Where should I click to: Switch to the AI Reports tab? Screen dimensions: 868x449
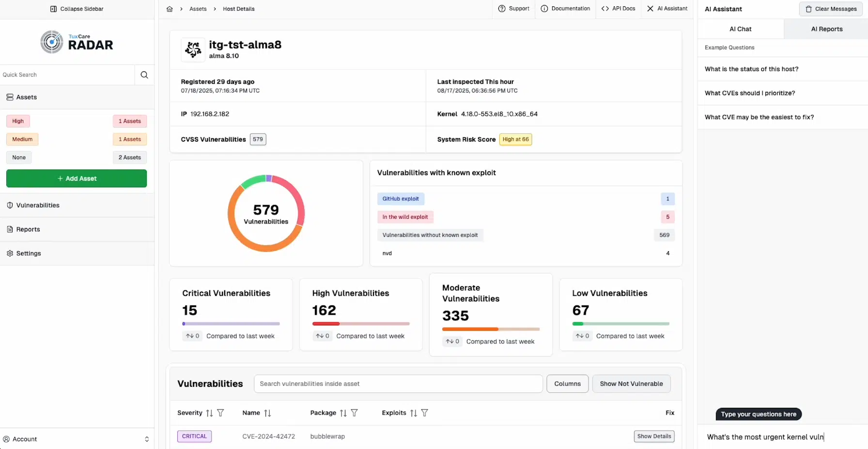pos(826,29)
